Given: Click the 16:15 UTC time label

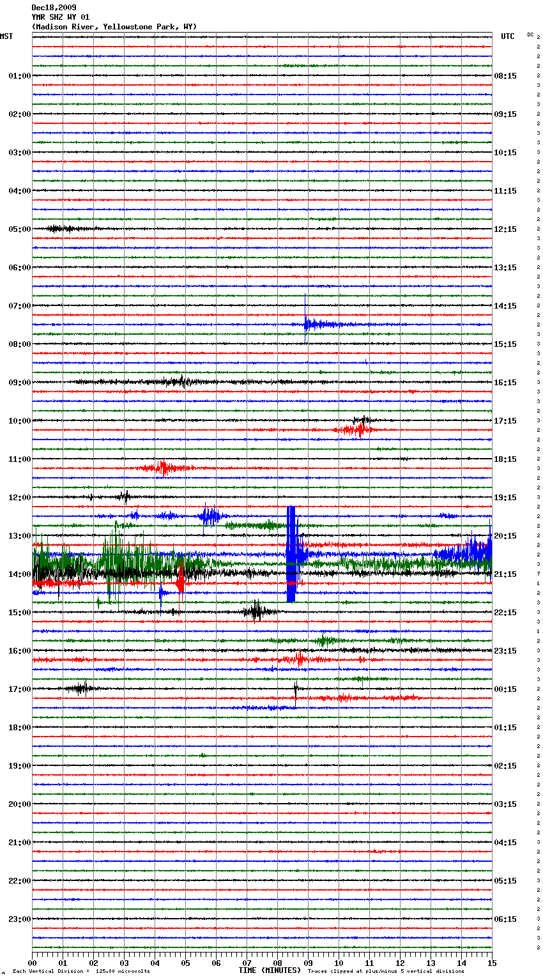Looking at the screenshot, I should pos(505,383).
